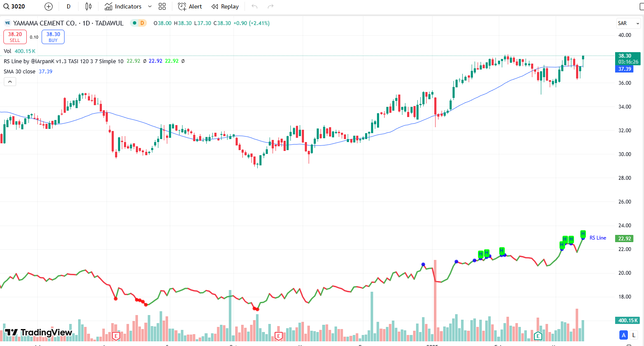
Task: Click the redo arrow icon
Action: 270,6
